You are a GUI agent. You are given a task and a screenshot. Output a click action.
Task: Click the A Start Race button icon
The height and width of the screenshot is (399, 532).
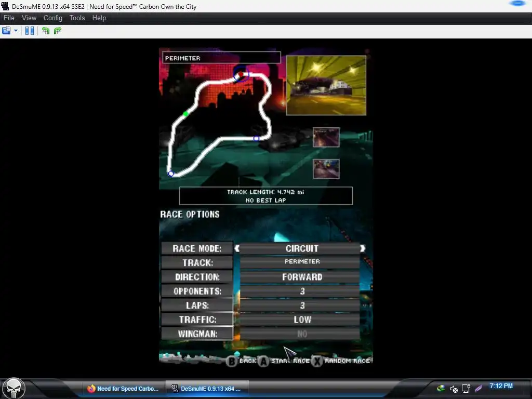(263, 362)
